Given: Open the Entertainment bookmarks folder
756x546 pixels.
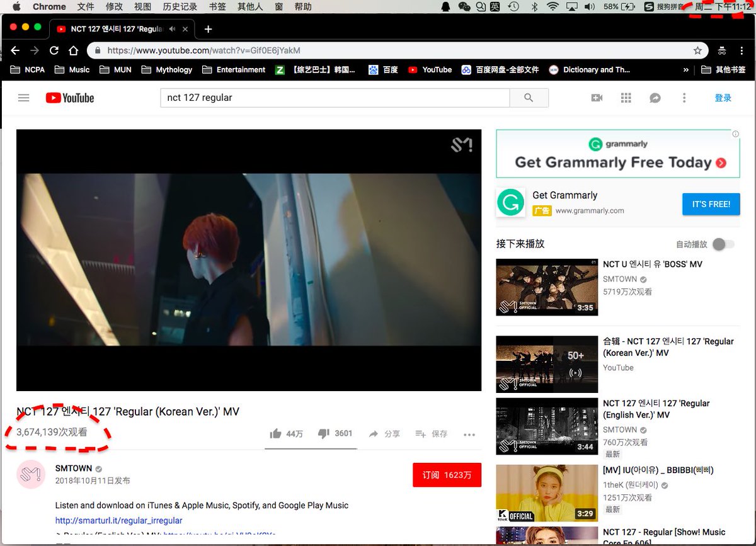Looking at the screenshot, I should (234, 70).
